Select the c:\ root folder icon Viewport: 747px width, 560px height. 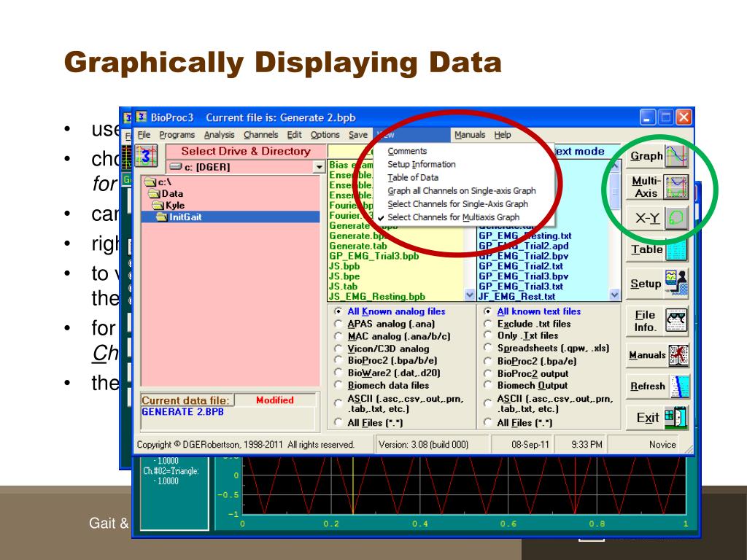point(150,182)
